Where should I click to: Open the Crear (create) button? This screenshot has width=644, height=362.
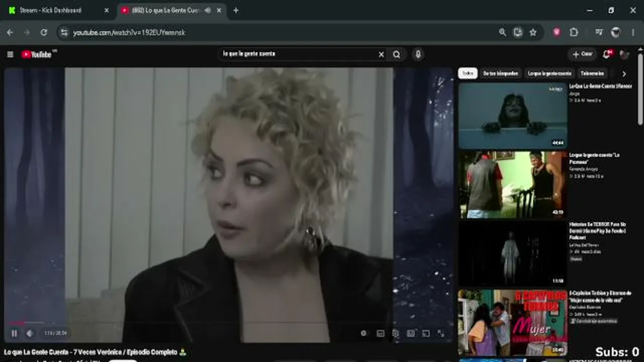coord(583,54)
